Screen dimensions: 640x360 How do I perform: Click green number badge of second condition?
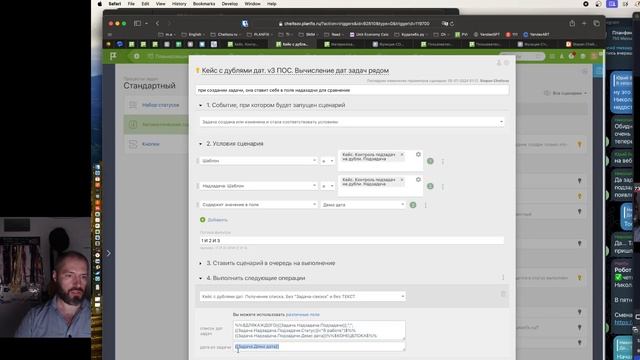(430, 186)
